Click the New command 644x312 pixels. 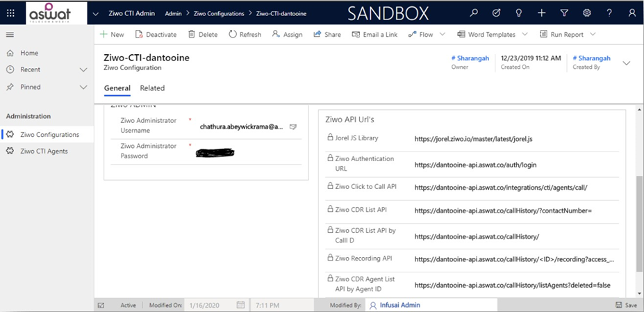(x=112, y=35)
